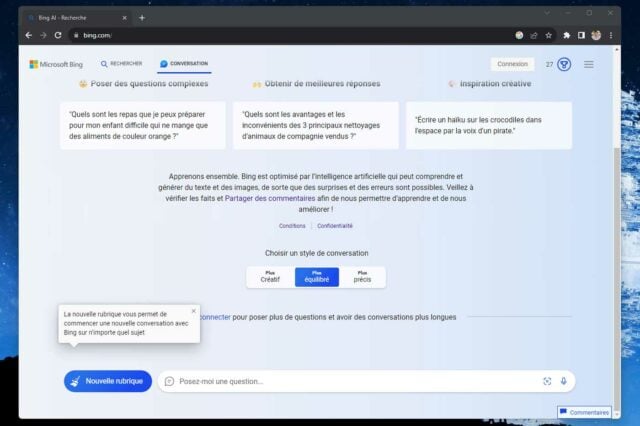Open the hamburger menu in Bing header

(589, 64)
